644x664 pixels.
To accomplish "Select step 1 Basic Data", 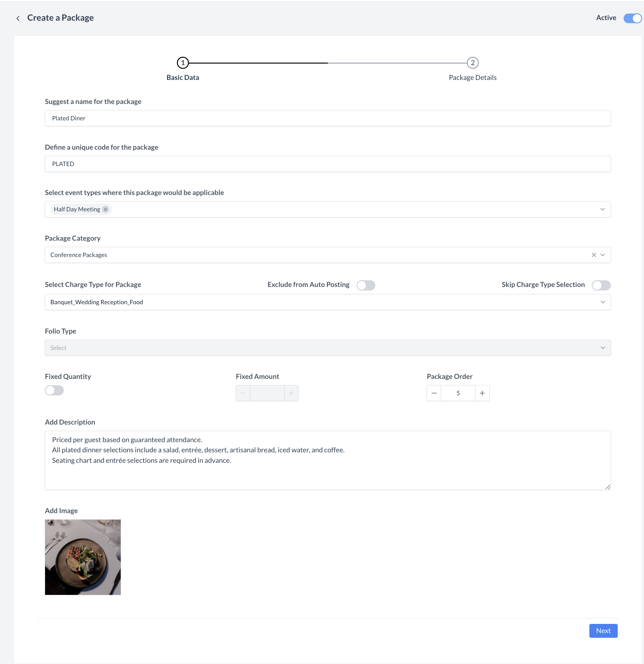I will coord(183,63).
